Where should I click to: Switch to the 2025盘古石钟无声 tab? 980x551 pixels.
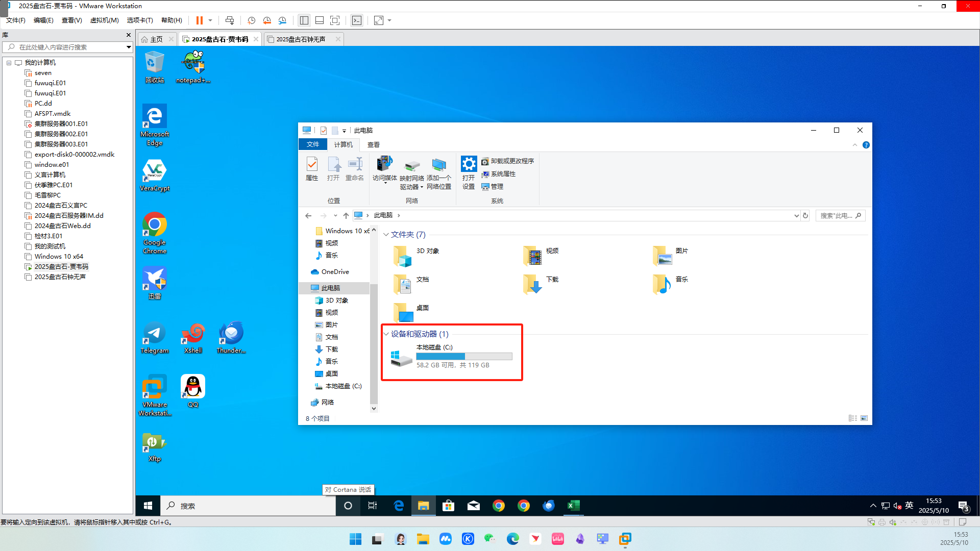click(x=301, y=39)
